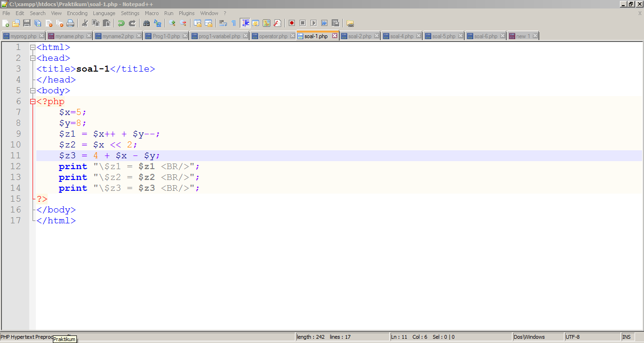Open the Document Map panel icon
This screenshot has height=343, width=644.
click(x=267, y=23)
